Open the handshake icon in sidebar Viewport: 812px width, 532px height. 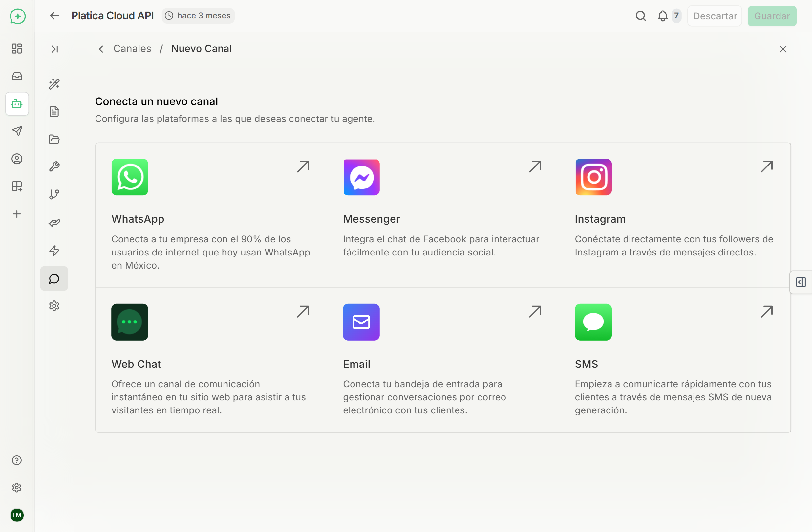(x=54, y=223)
